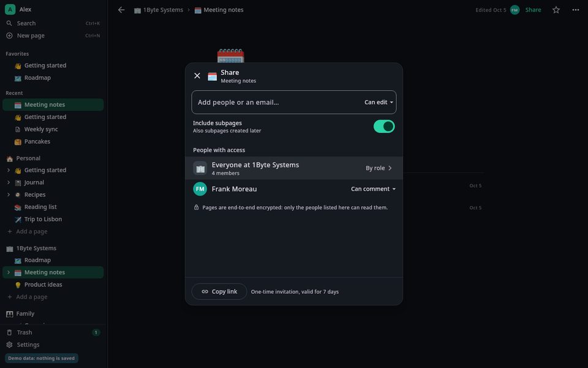Viewport: 588px width, 368px height.
Task: Open the Can edit permission dropdown
Action: (379, 102)
